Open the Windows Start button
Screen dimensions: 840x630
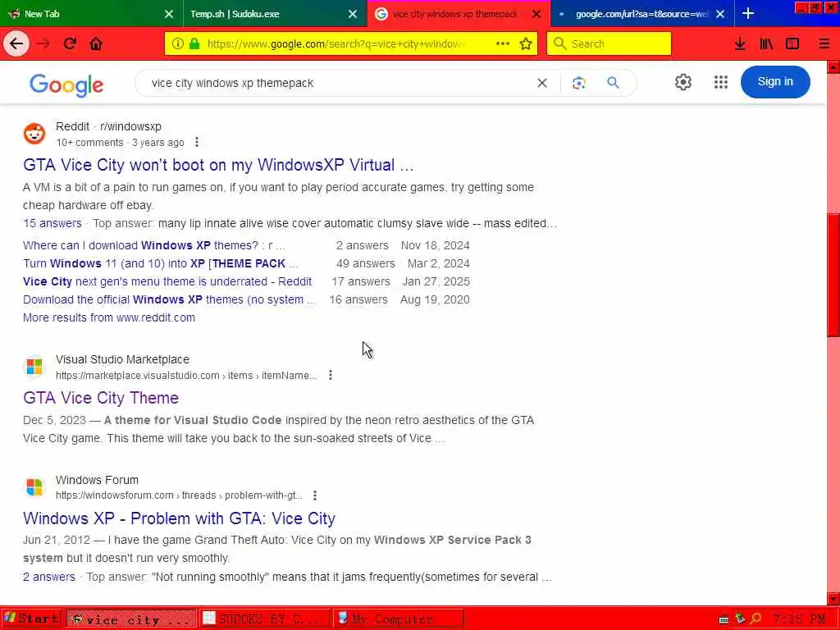(31, 619)
